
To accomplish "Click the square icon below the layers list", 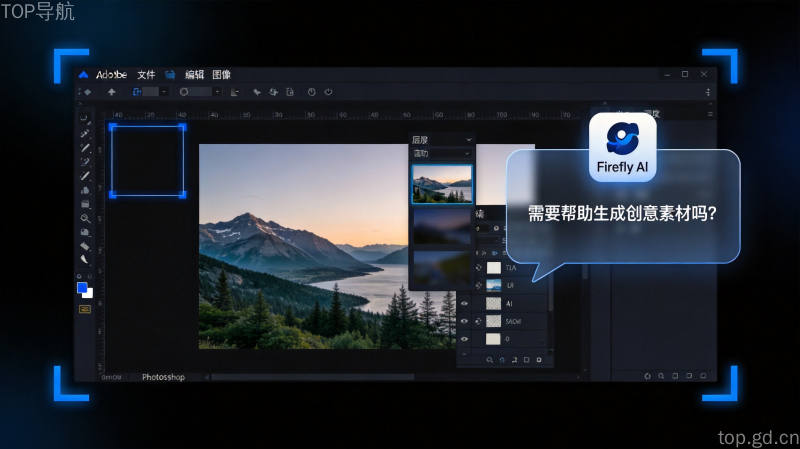I will (527, 360).
